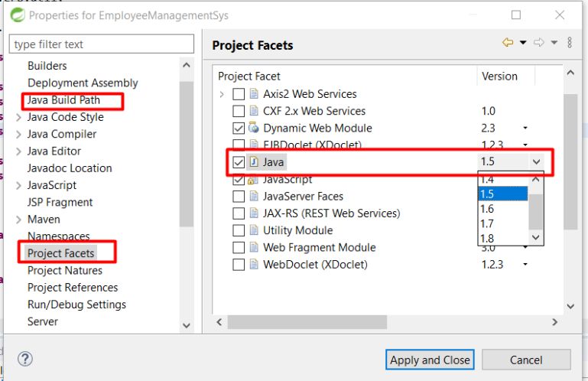The width and height of the screenshot is (588, 381).
Task: Select Server in the sidebar
Action: pyautogui.click(x=42, y=321)
